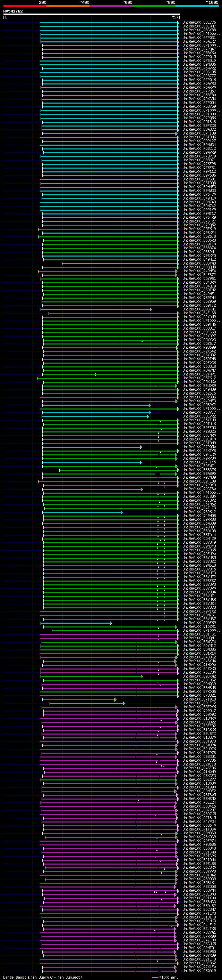Select hit label UniRef100_B4FLS8
Viewport: 222px width, 980px height.
[x=199, y=313]
